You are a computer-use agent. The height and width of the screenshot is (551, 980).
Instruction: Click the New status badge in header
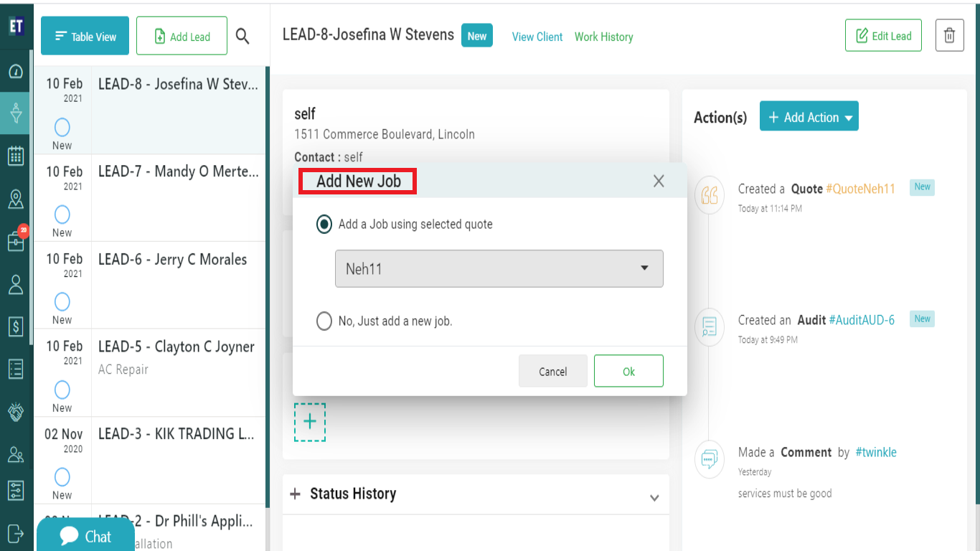tap(477, 36)
